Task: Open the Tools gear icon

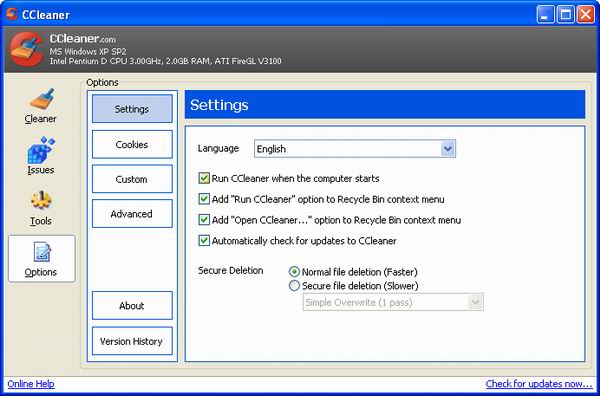Action: pos(41,200)
